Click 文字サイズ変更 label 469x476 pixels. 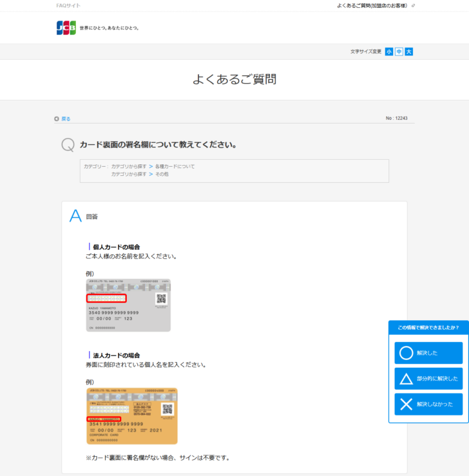coord(366,52)
